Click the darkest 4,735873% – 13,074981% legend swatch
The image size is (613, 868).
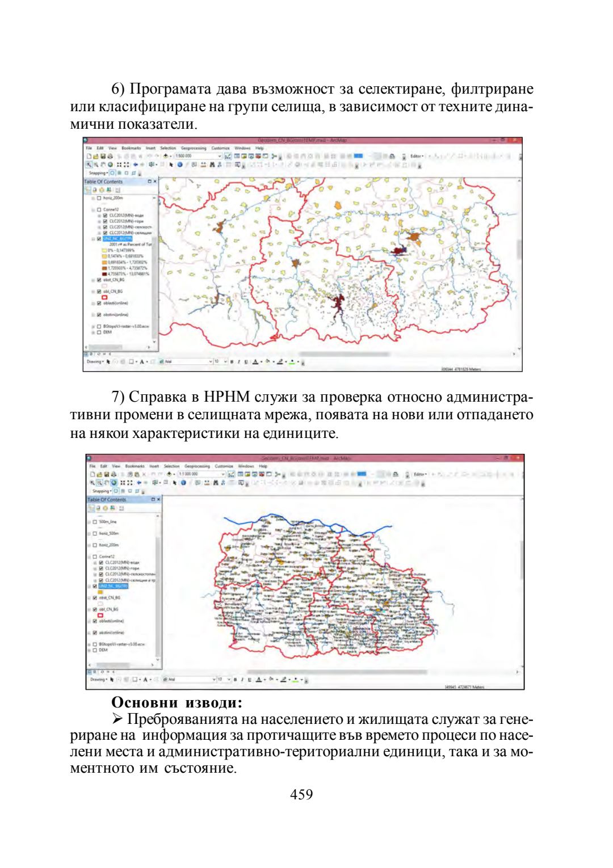click(104, 273)
